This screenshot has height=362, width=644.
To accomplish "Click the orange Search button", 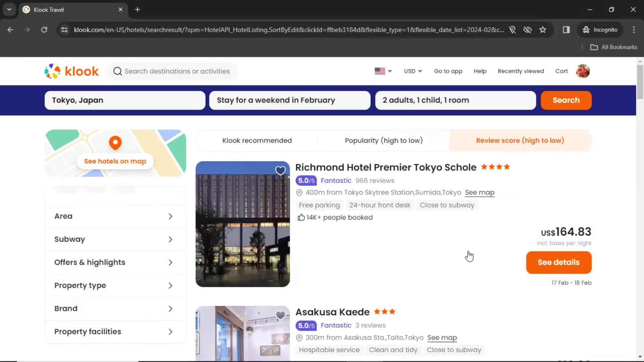I will (566, 100).
